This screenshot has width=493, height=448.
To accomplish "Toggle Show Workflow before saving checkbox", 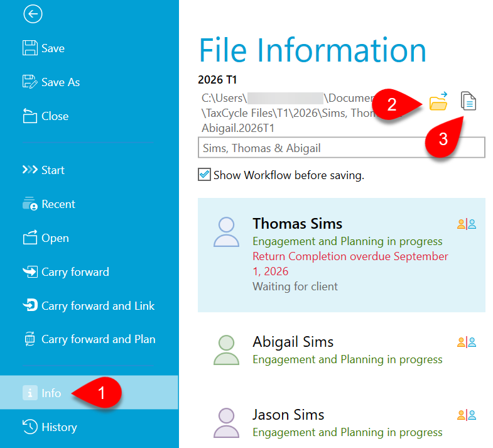I will pyautogui.click(x=204, y=174).
